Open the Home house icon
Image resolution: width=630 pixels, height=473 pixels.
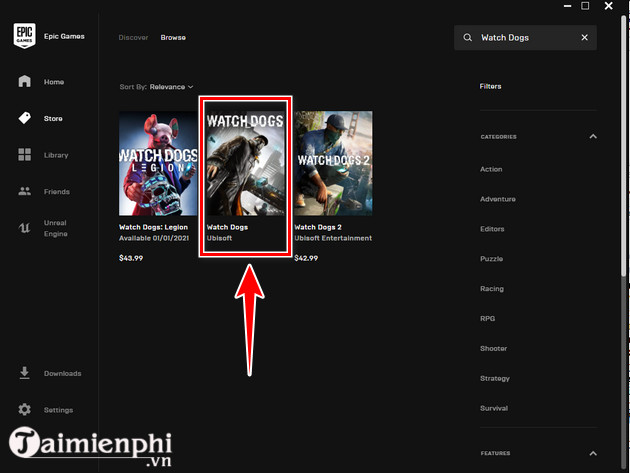click(x=25, y=81)
